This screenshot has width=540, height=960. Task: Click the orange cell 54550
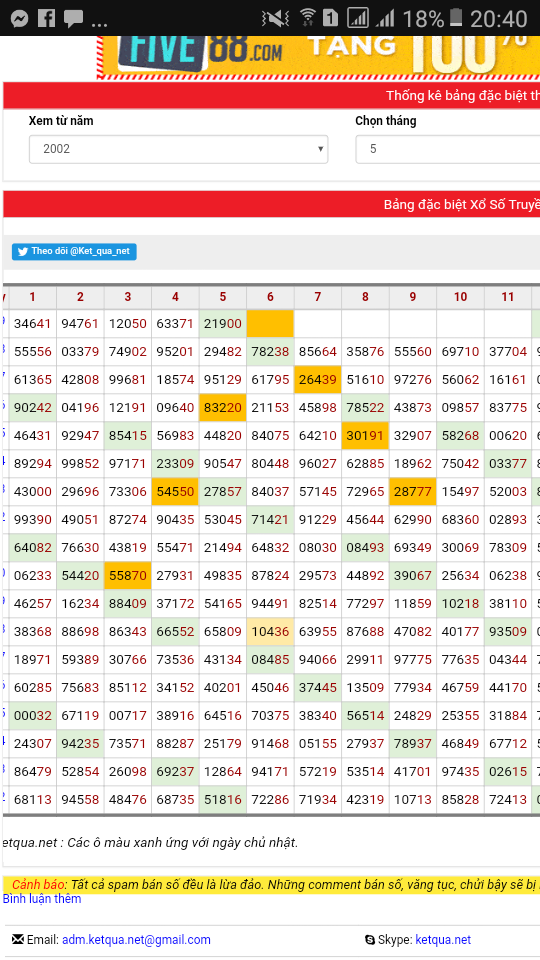coord(175,492)
